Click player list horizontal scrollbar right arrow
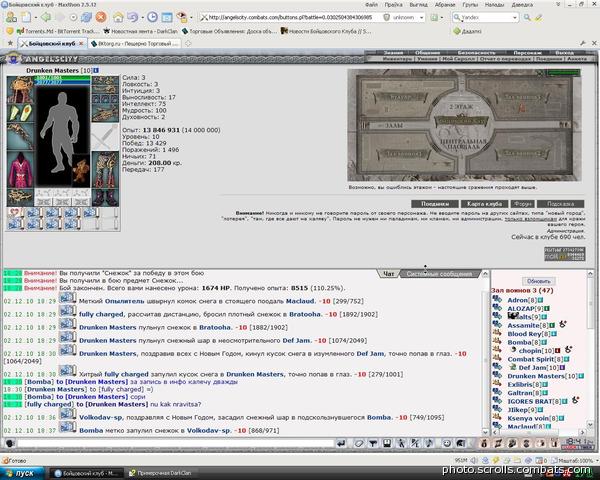This screenshot has width=600, height=480. click(582, 432)
